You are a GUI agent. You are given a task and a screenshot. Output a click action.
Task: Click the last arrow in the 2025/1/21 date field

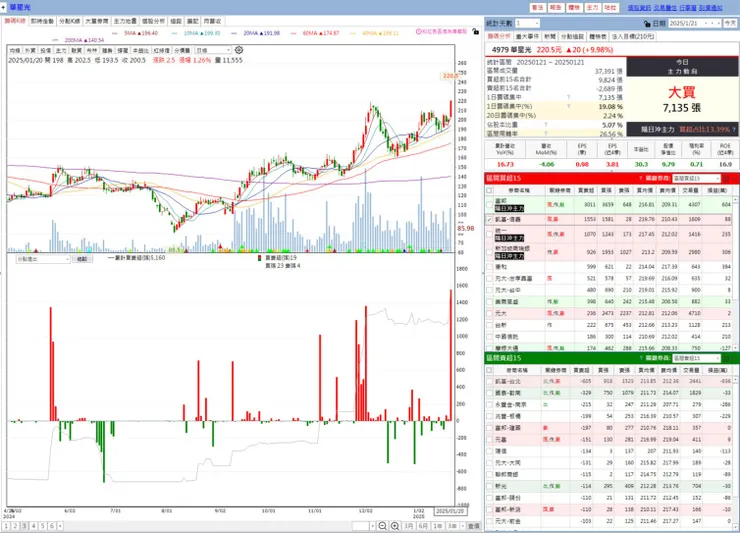pos(719,23)
